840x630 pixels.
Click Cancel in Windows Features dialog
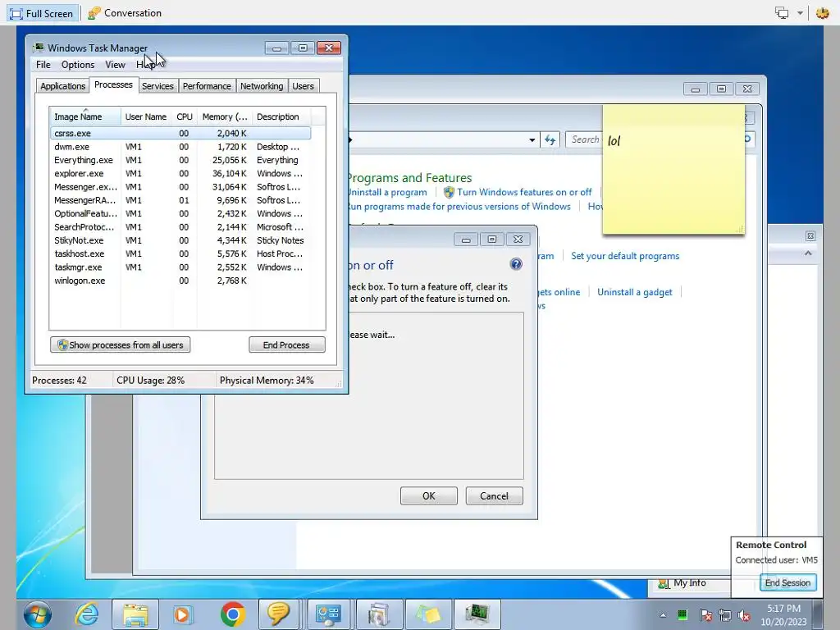coord(494,496)
